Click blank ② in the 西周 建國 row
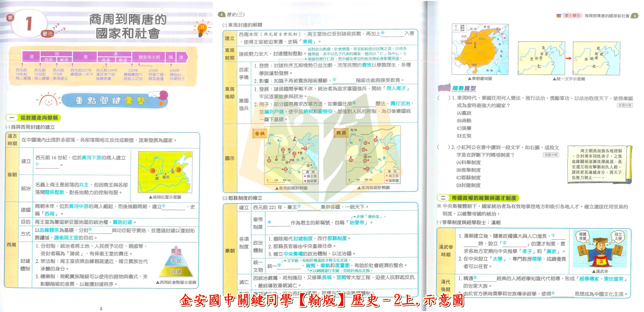The height and width of the screenshot is (312, 644). (x=173, y=207)
